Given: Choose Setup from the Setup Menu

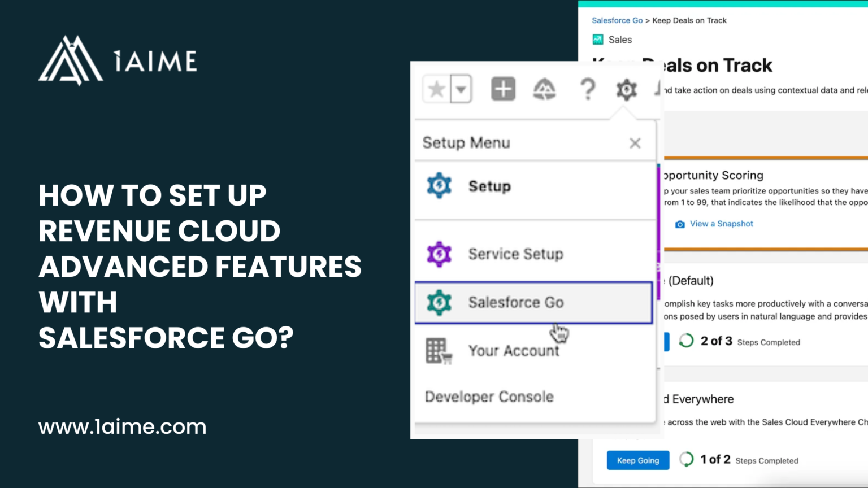Looking at the screenshot, I should click(x=489, y=186).
